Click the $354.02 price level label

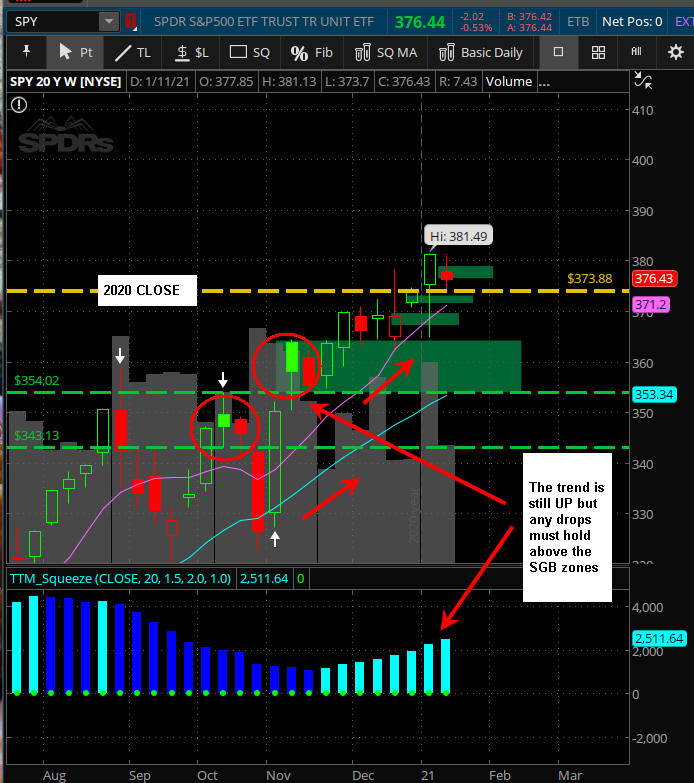point(36,381)
